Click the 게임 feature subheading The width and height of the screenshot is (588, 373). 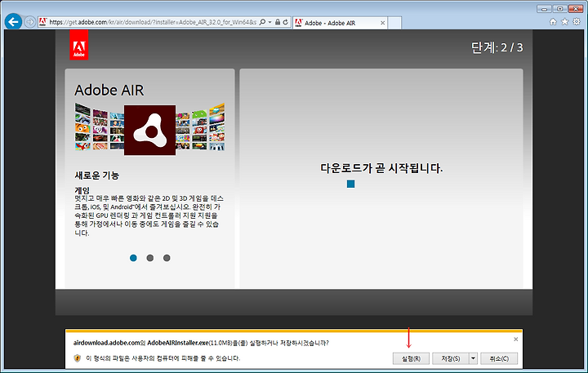point(82,190)
